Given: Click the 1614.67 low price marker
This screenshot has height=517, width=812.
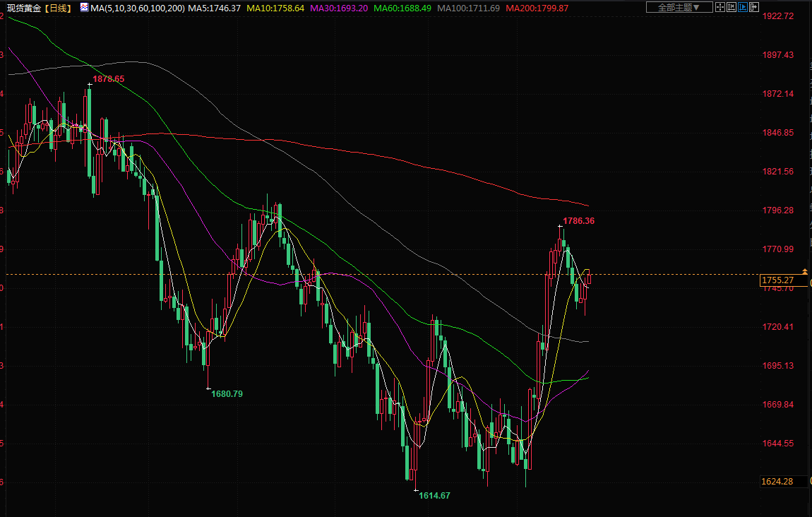Looking at the screenshot, I should coord(434,496).
